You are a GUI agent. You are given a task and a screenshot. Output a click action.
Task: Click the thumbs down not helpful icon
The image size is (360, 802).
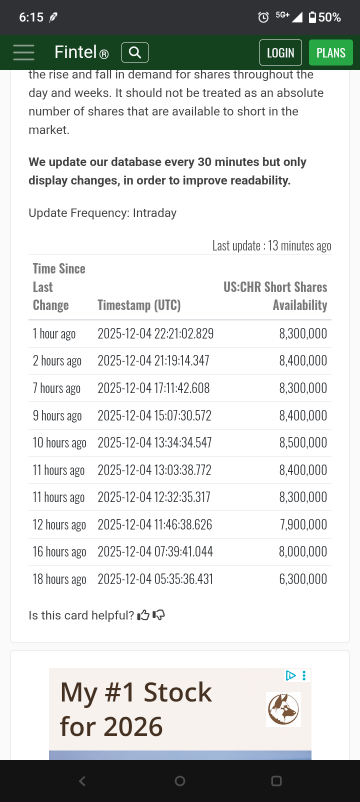159,615
